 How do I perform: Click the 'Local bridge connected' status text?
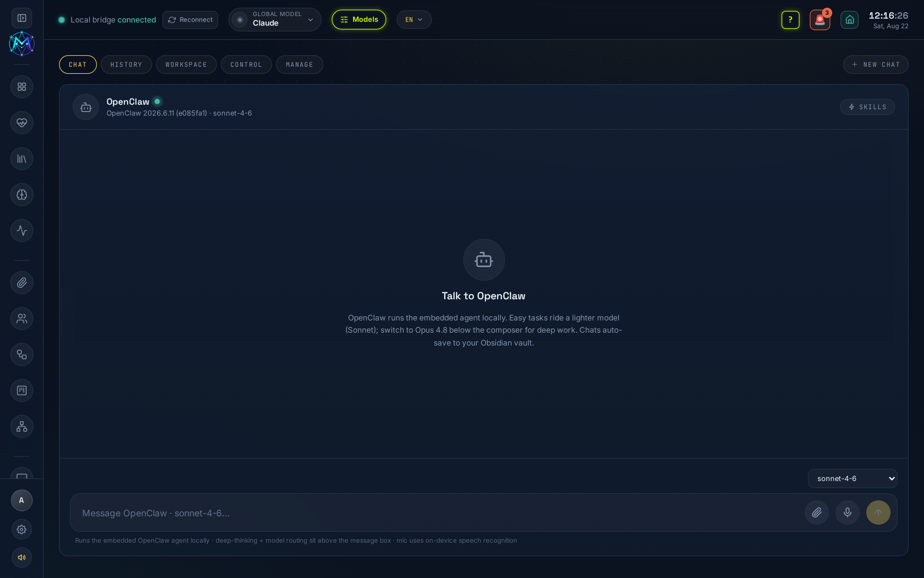point(113,20)
